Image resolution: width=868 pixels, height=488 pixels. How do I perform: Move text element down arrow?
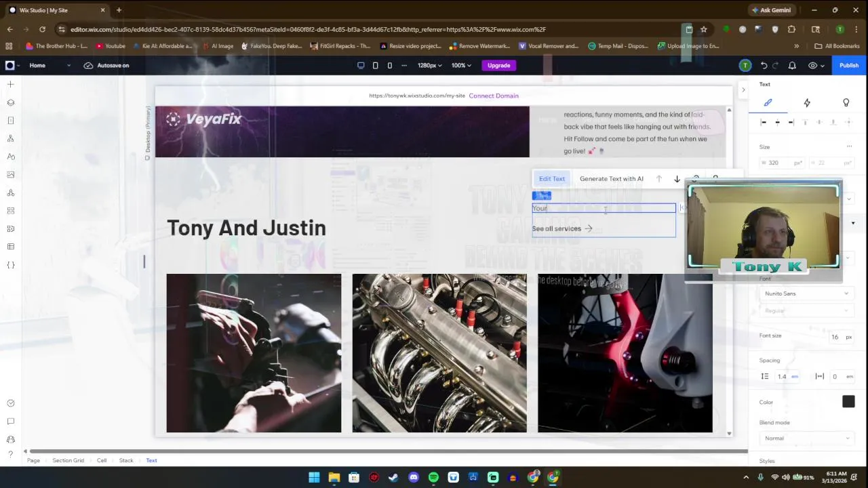(x=677, y=179)
